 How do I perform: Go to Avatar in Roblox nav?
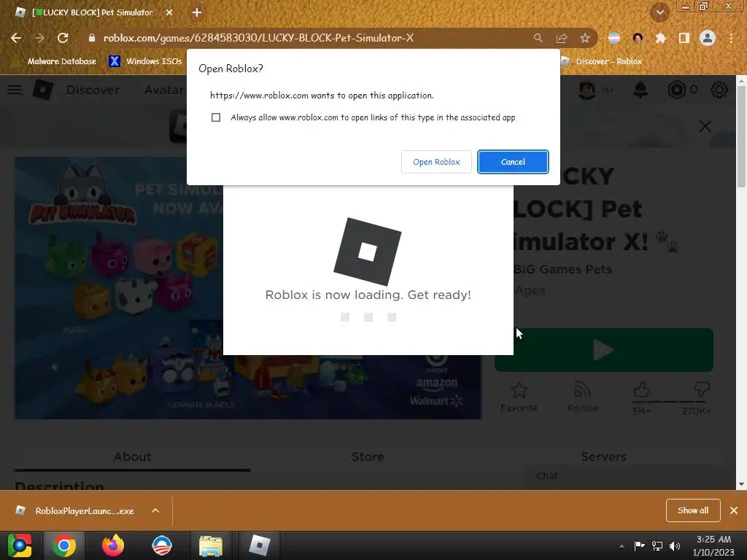[164, 90]
